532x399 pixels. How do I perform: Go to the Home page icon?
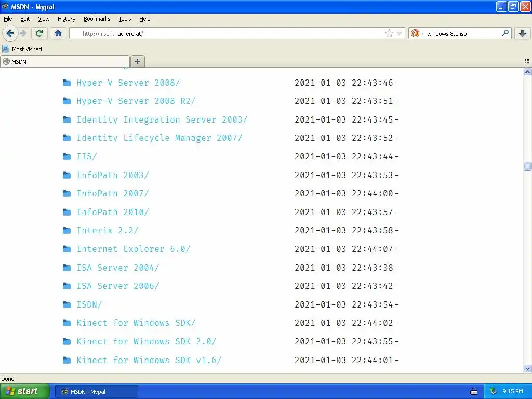58,33
